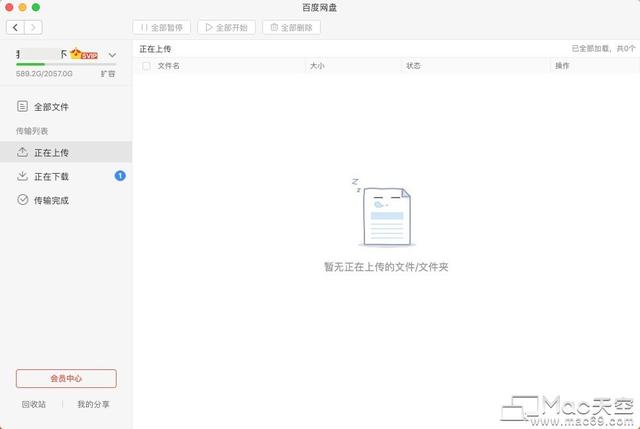Viewport: 640px width, 429px height.
Task: Sort by the 大小 column header
Action: point(317,66)
